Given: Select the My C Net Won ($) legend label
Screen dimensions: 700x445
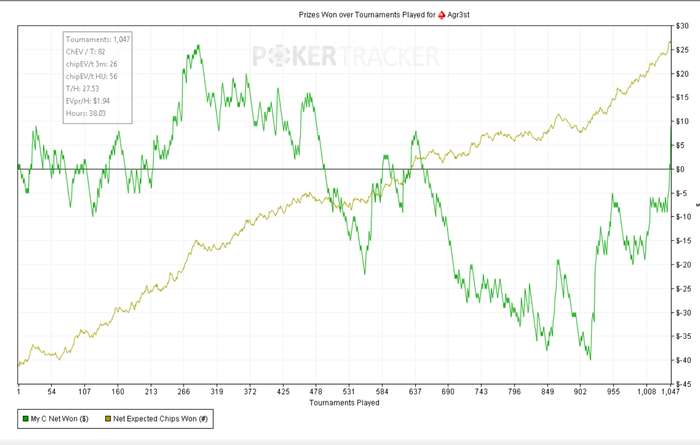Looking at the screenshot, I should [59, 419].
